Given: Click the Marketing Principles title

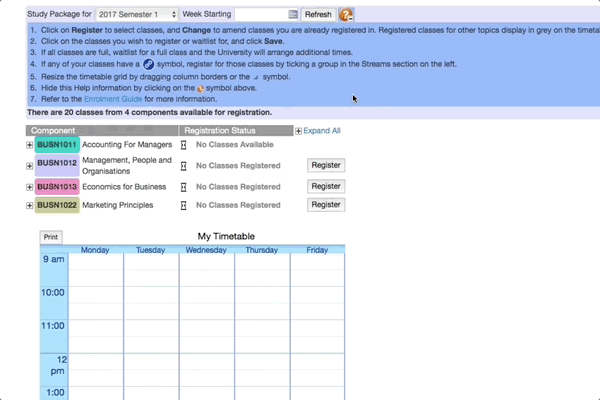Looking at the screenshot, I should (117, 205).
